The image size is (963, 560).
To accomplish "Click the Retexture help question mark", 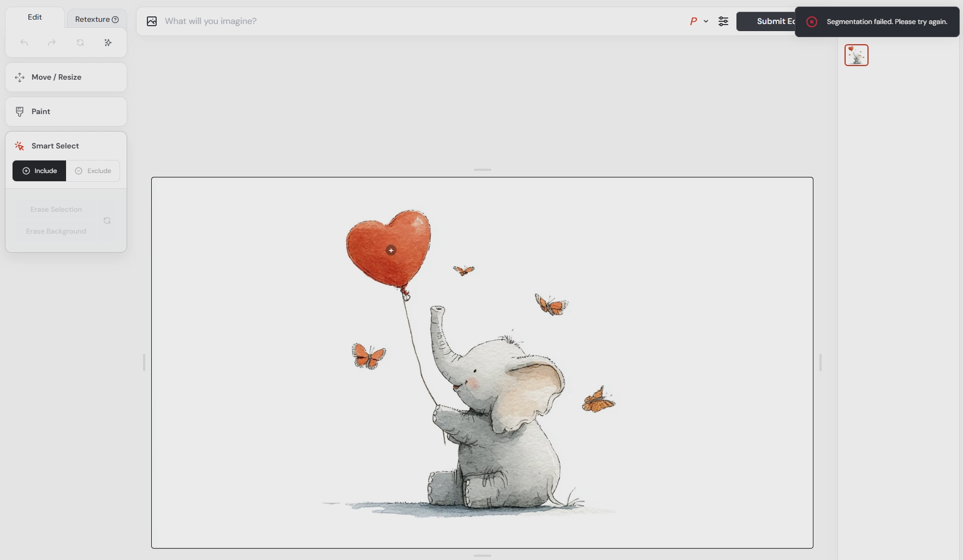I will (x=115, y=19).
